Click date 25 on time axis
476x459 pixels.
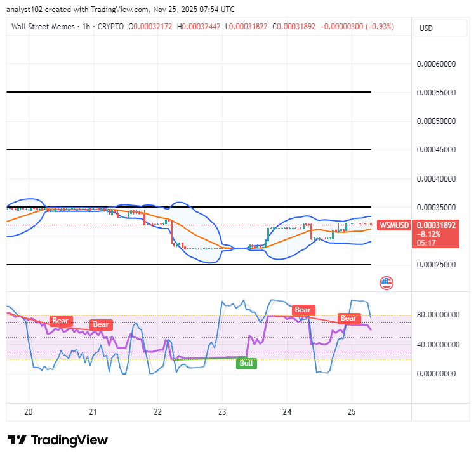352,412
